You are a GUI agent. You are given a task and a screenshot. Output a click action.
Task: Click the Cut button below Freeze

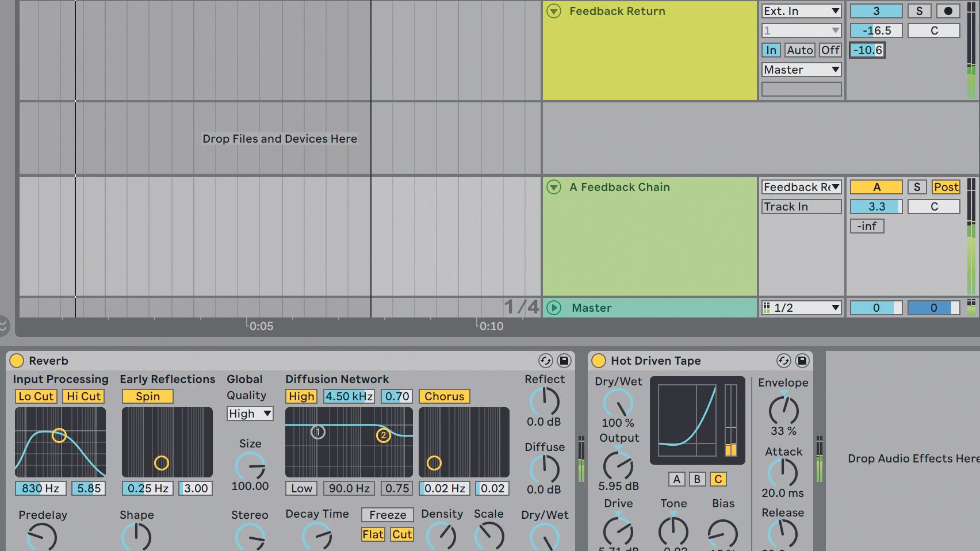pos(401,534)
